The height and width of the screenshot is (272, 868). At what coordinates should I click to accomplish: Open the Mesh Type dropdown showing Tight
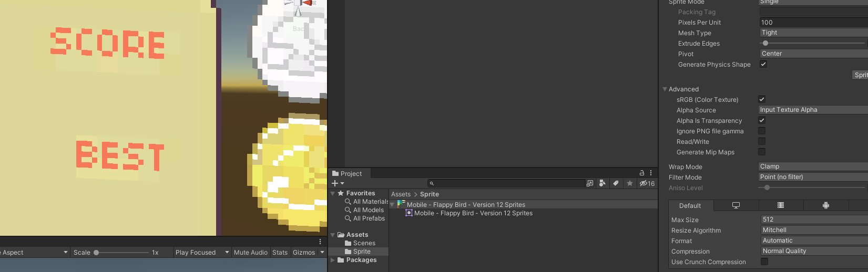(x=813, y=33)
